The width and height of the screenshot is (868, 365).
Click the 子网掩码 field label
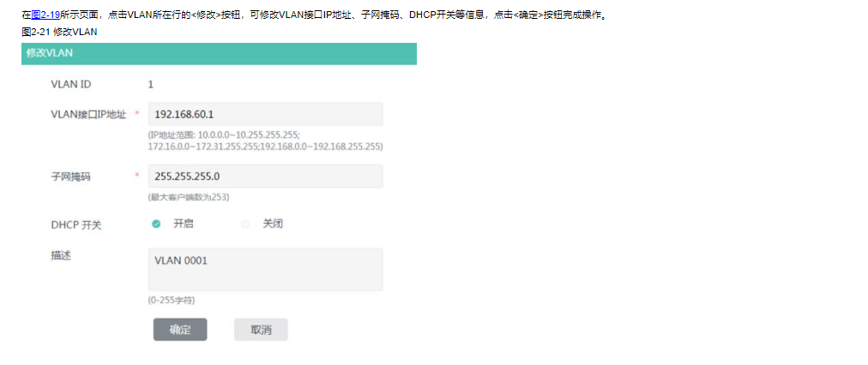click(70, 177)
